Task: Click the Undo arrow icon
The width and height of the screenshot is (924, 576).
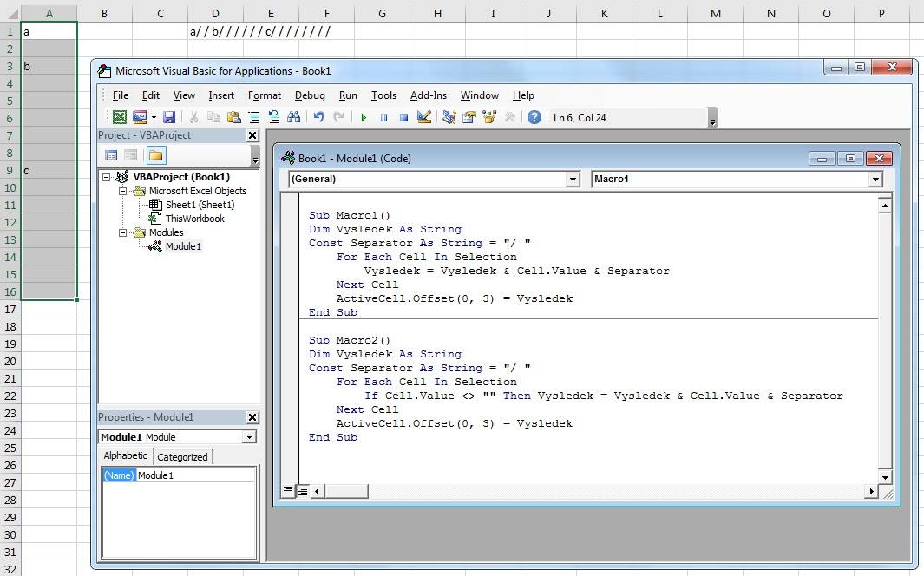Action: (318, 117)
